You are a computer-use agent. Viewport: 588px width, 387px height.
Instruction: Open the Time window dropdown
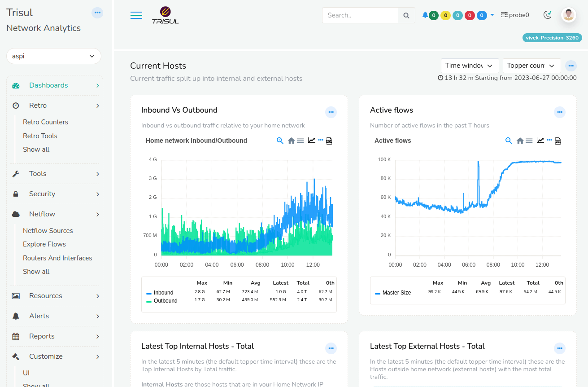tap(470, 66)
